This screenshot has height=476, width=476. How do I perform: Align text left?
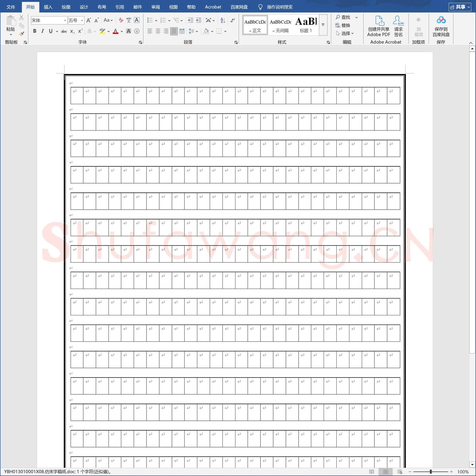coord(150,31)
